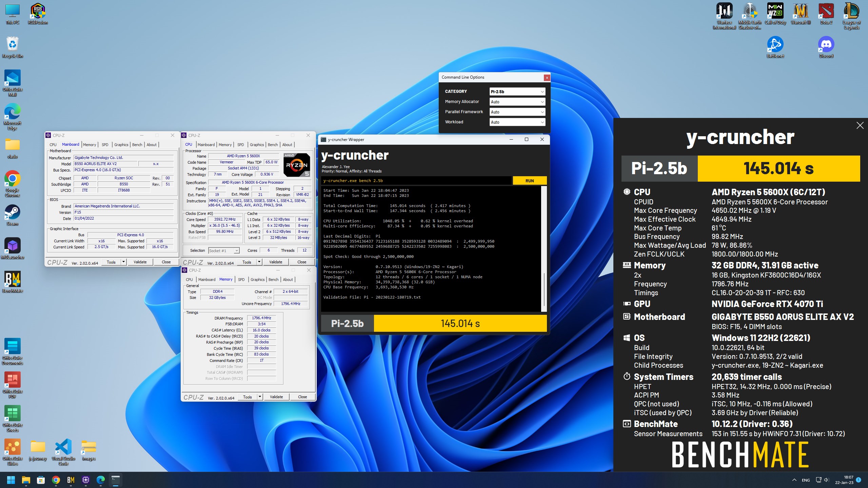This screenshot has width=868, height=488.
Task: Open CPU-Z taskbar icon
Action: pyautogui.click(x=86, y=480)
